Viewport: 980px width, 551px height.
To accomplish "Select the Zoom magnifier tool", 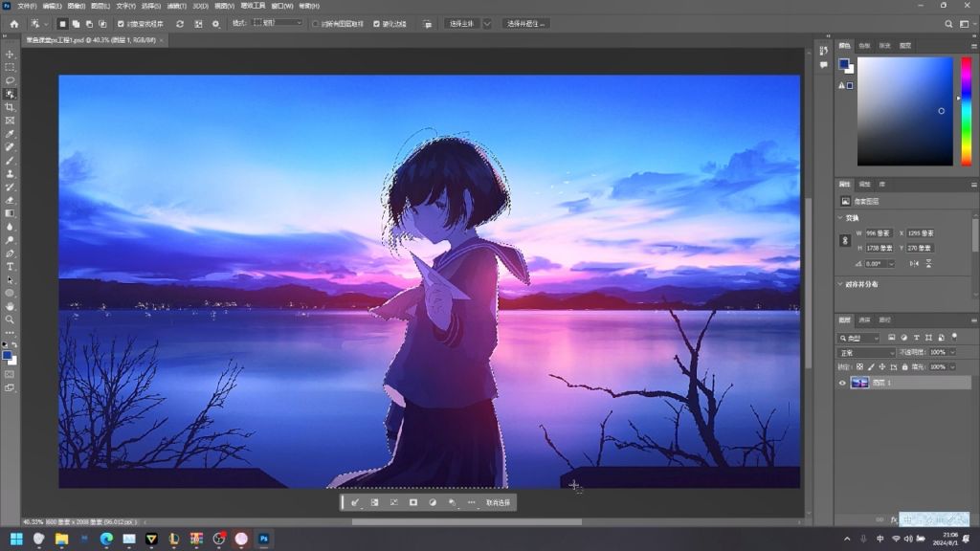I will click(10, 320).
